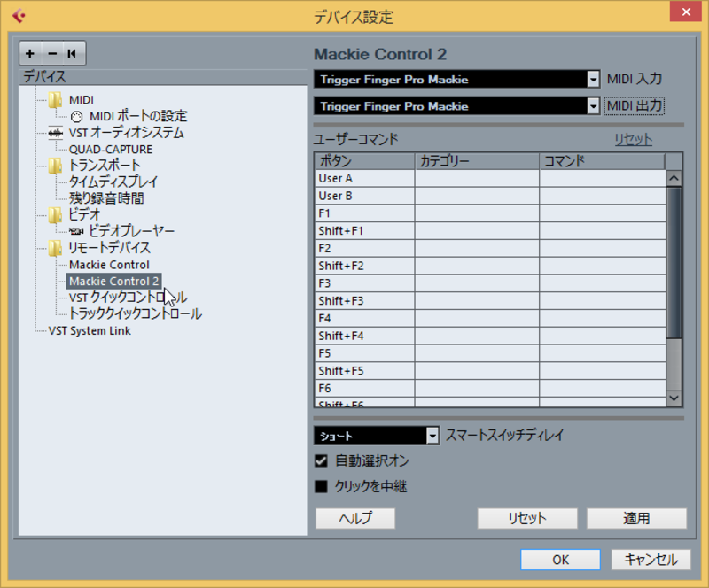
Task: Select 残り録音時間 in the tree
Action: [106, 198]
